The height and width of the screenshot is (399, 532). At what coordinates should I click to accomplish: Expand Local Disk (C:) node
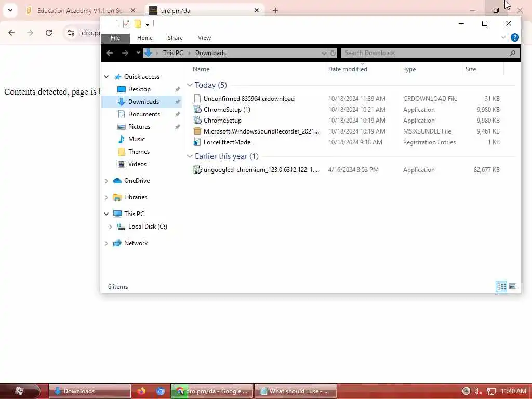tap(110, 227)
